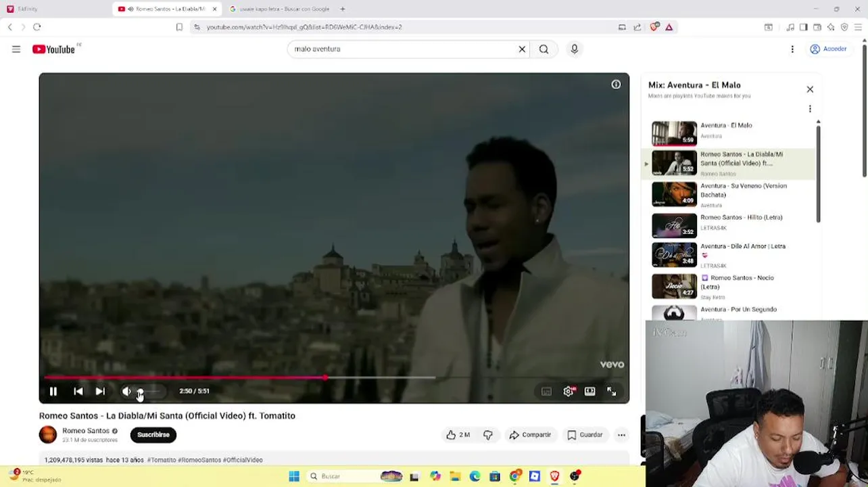868x487 pixels.
Task: Click the Acceder sign-in button
Action: click(x=828, y=49)
